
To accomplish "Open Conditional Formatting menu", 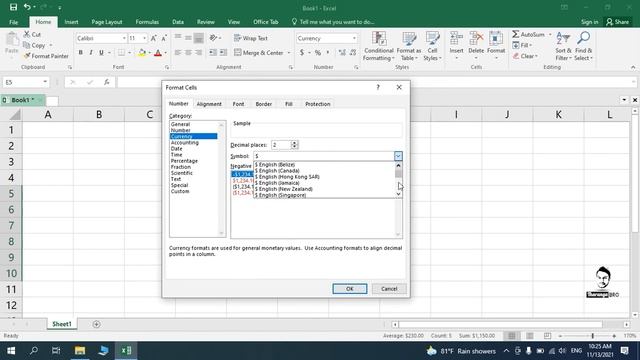I will point(379,46).
